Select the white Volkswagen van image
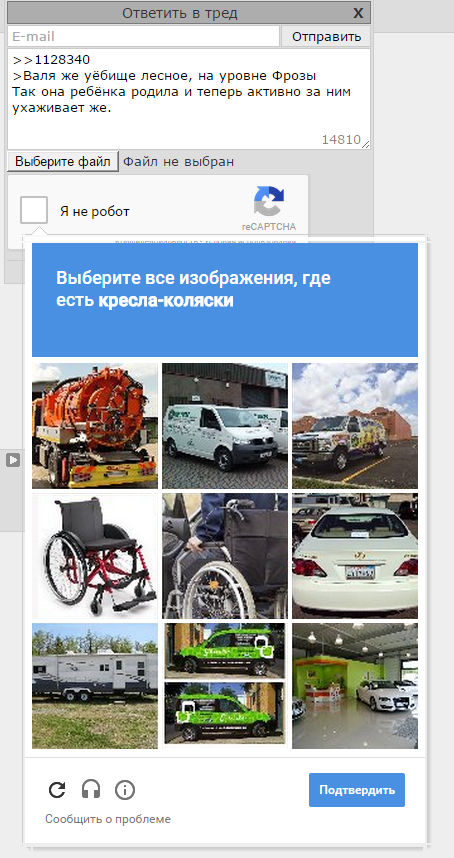The image size is (454, 858). click(225, 426)
